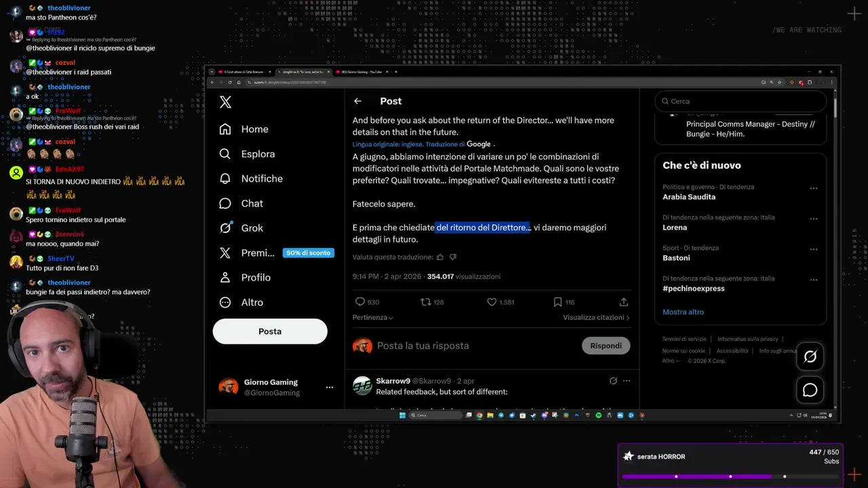Open the floating Grok button
This screenshot has height=488, width=868.
(x=810, y=357)
